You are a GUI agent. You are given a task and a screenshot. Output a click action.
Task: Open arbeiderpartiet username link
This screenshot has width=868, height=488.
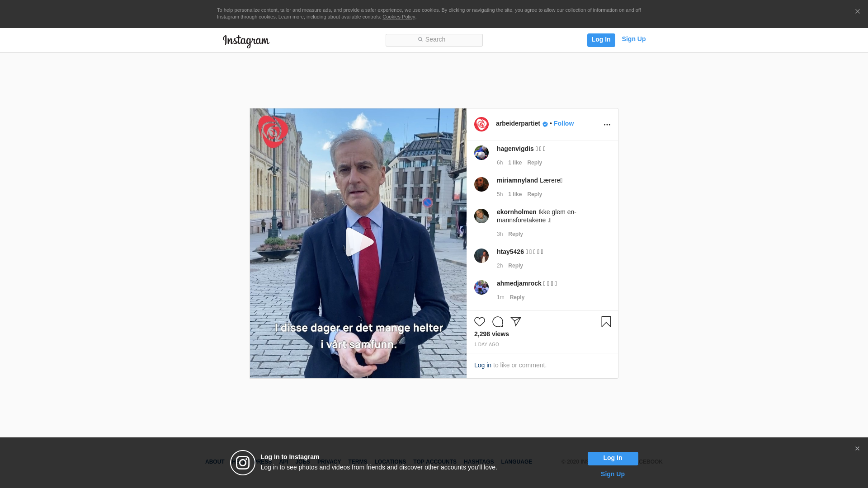[518, 123]
